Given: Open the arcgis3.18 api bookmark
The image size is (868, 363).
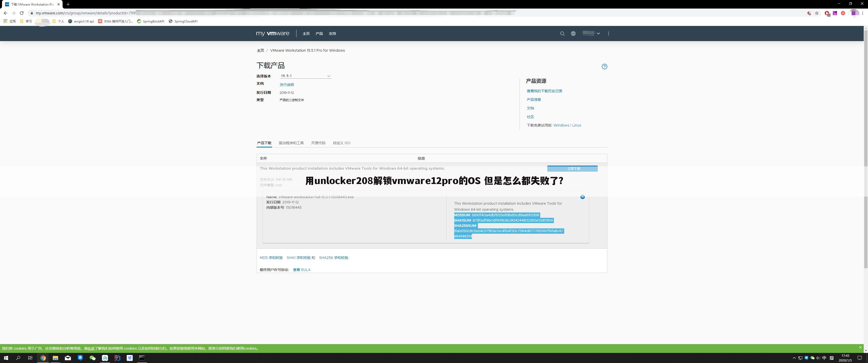Looking at the screenshot, I should (x=81, y=21).
